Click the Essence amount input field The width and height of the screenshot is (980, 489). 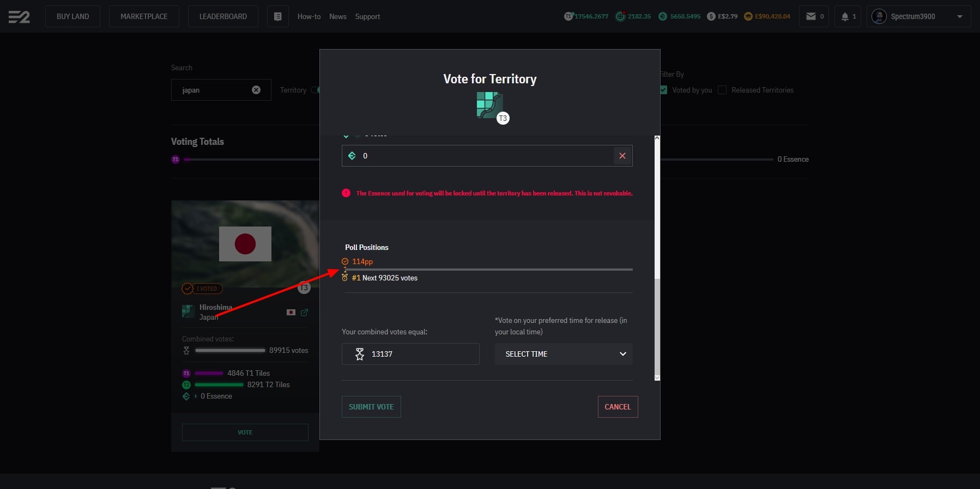point(485,156)
